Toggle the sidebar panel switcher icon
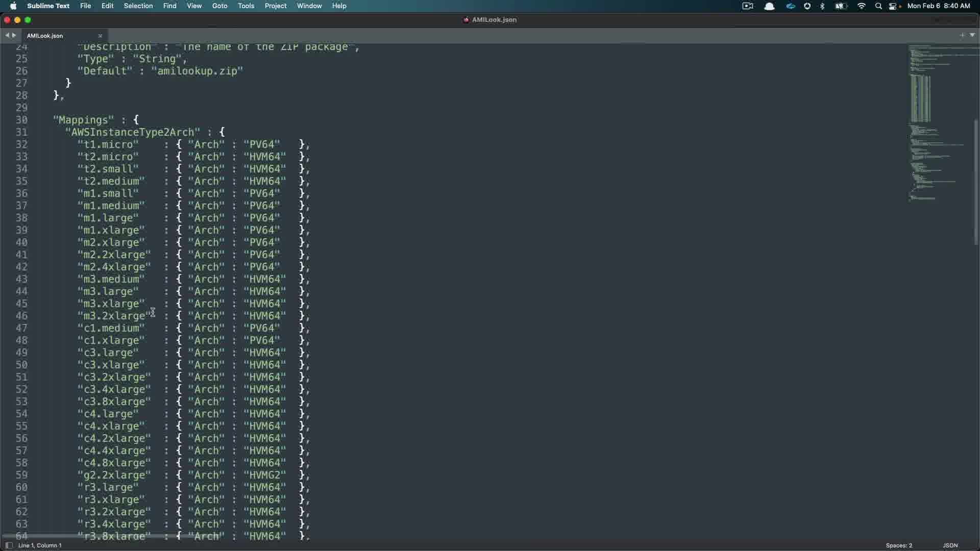The width and height of the screenshot is (980, 551). (x=8, y=545)
